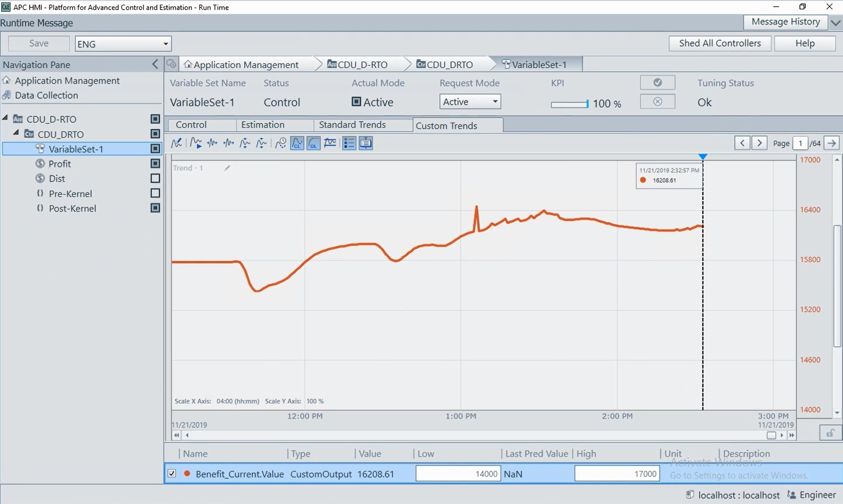The height and width of the screenshot is (504, 843).
Task: Go to next trend page arrow
Action: click(x=759, y=143)
